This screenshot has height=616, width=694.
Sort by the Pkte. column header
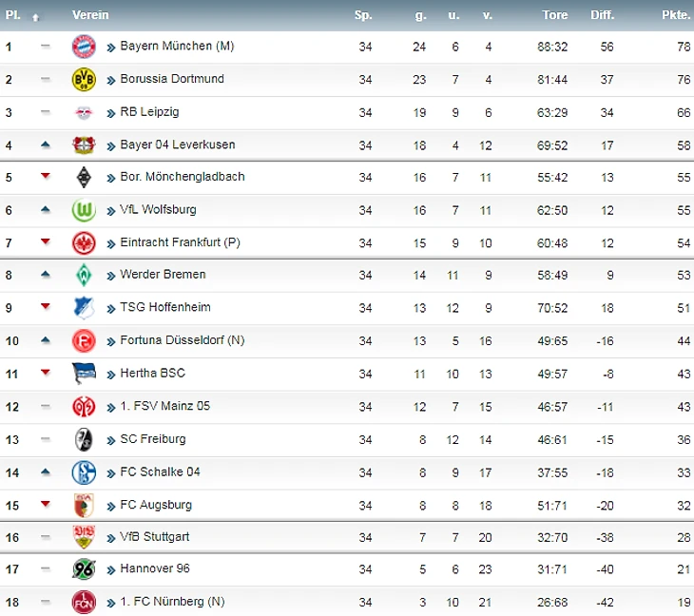click(676, 15)
